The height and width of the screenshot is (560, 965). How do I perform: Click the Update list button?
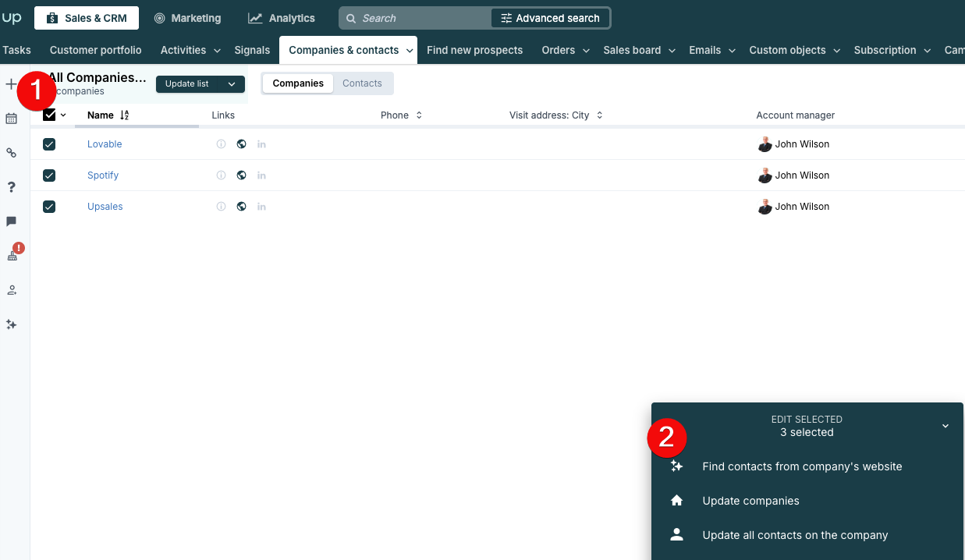coord(200,84)
